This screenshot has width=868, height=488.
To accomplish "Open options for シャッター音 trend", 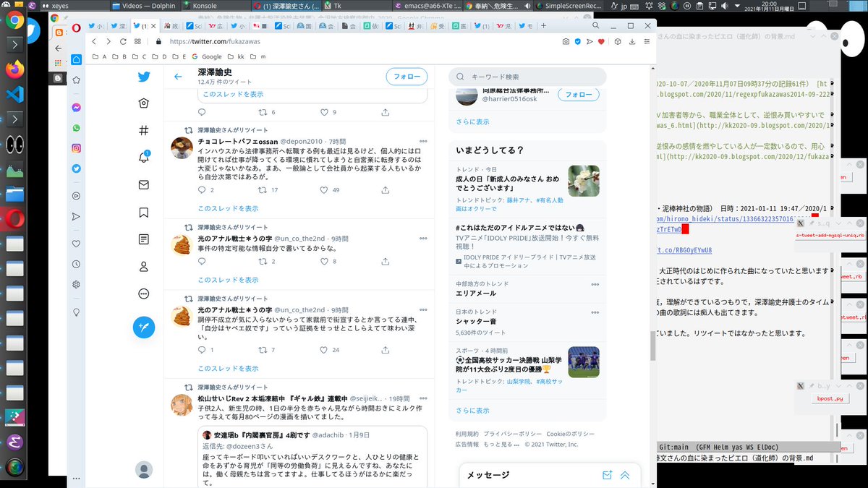I will click(595, 312).
